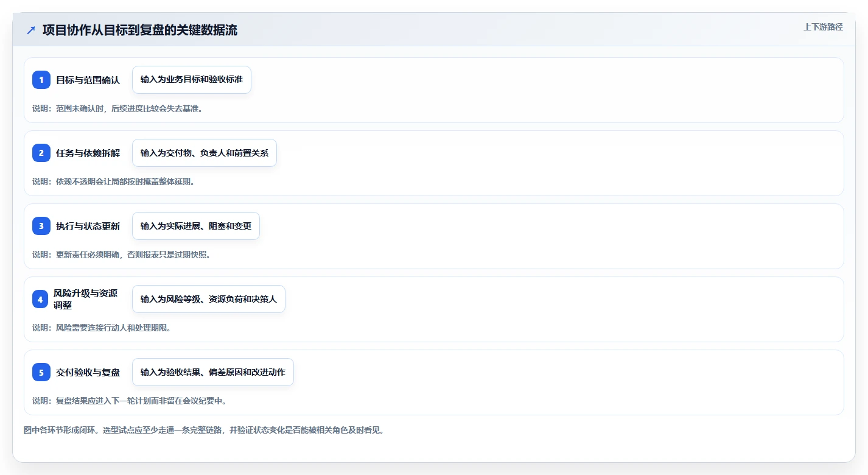Select the 目标与范围确认 step heading

[88, 80]
